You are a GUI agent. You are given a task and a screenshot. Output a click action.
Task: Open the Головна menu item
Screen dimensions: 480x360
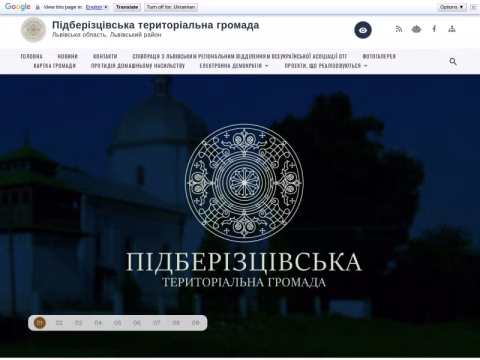31,56
